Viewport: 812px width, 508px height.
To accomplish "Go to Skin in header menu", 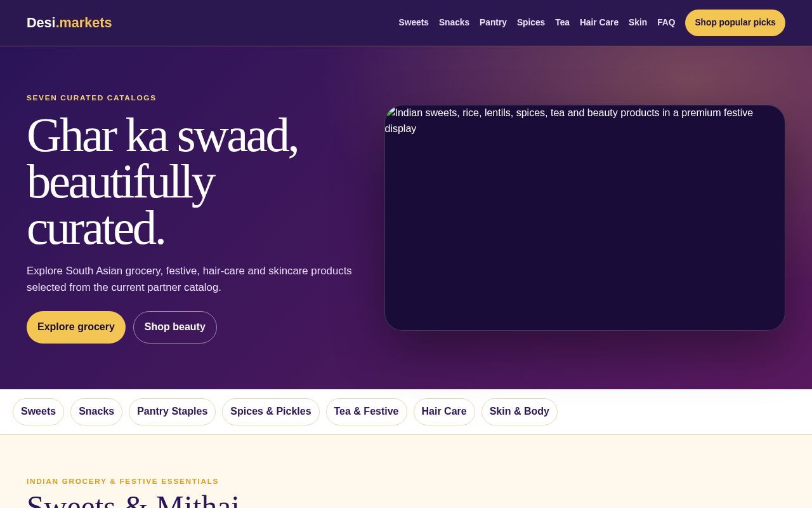I will point(638,22).
